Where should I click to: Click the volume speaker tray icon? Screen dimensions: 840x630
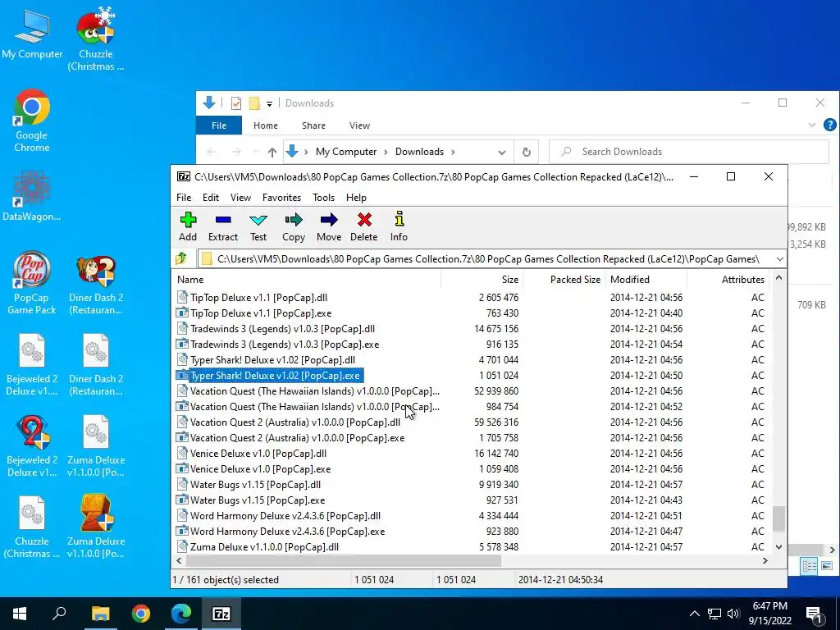click(x=733, y=614)
